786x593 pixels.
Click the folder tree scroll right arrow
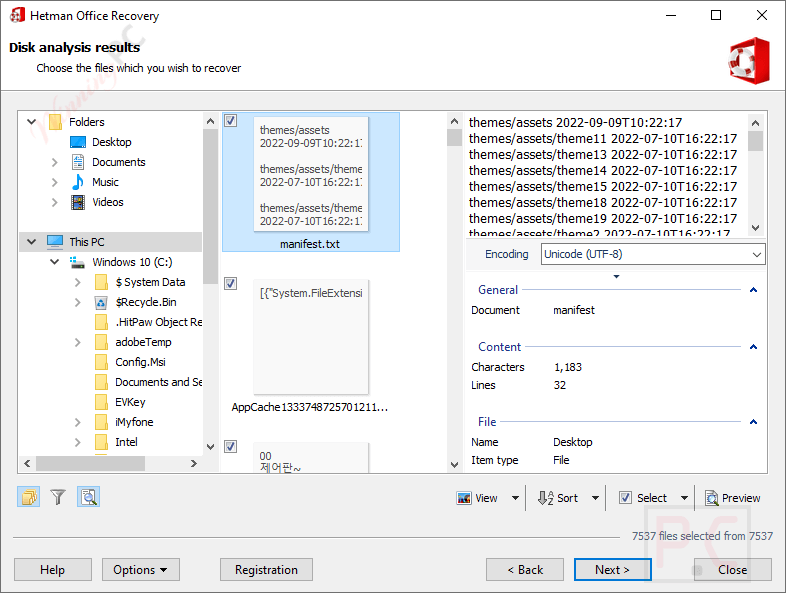click(x=194, y=464)
